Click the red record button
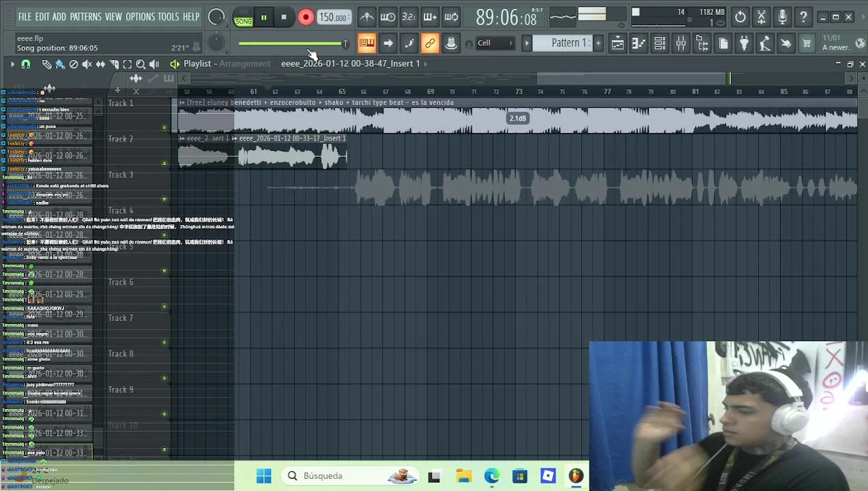 click(x=306, y=17)
